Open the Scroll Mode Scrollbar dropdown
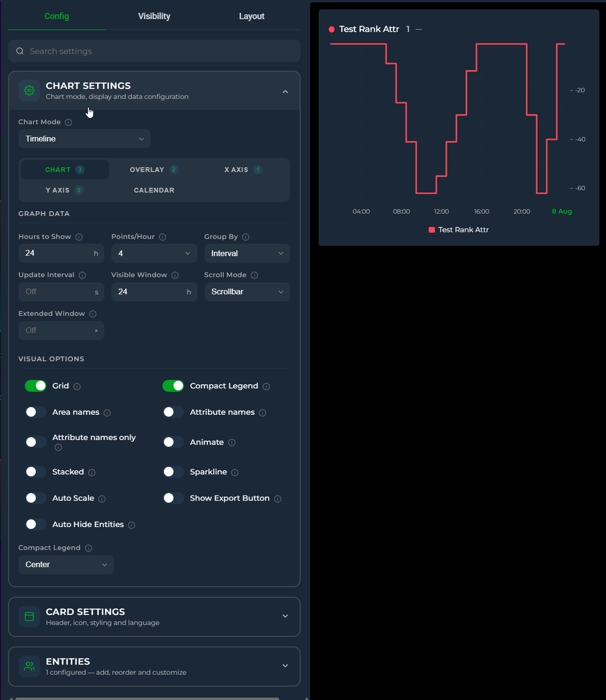Screen dimensions: 606x700 tap(247, 292)
